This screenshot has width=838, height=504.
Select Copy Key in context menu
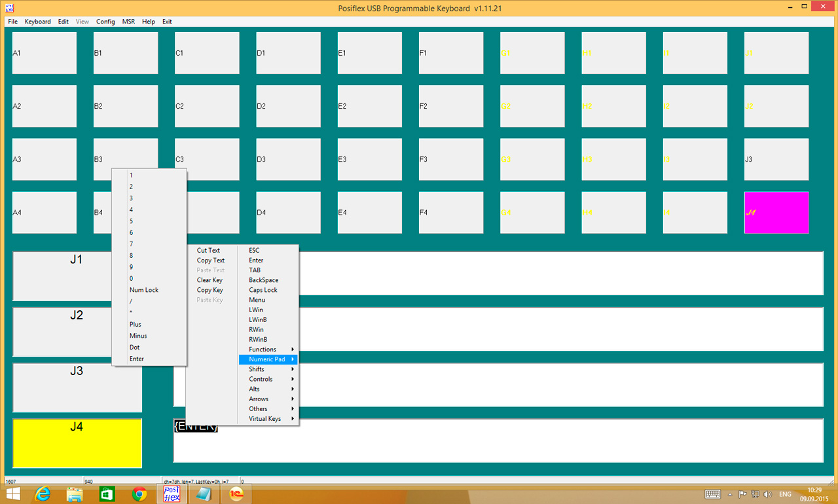(x=209, y=290)
